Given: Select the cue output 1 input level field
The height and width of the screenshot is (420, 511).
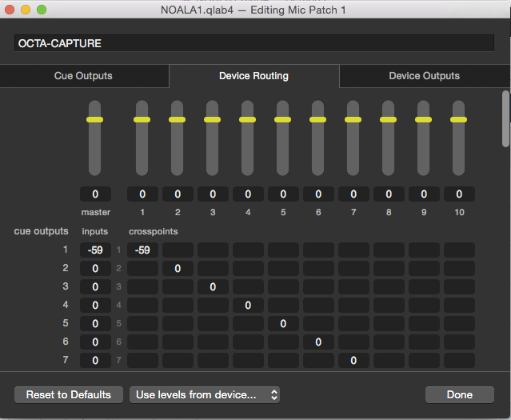Looking at the screenshot, I should (95, 250).
